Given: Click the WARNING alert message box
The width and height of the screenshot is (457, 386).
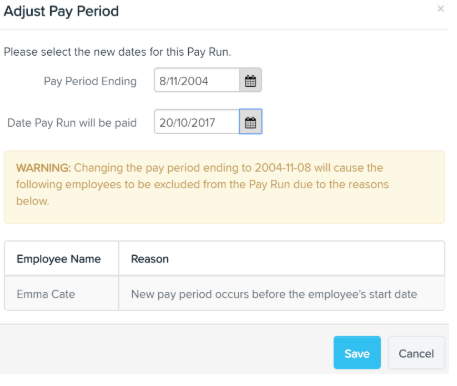Looking at the screenshot, I should pyautogui.click(x=224, y=187).
